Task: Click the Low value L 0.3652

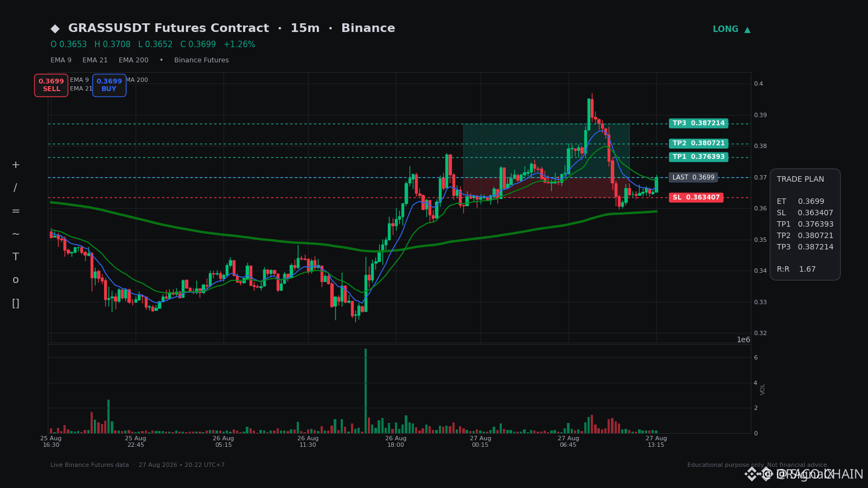Action: coord(155,44)
